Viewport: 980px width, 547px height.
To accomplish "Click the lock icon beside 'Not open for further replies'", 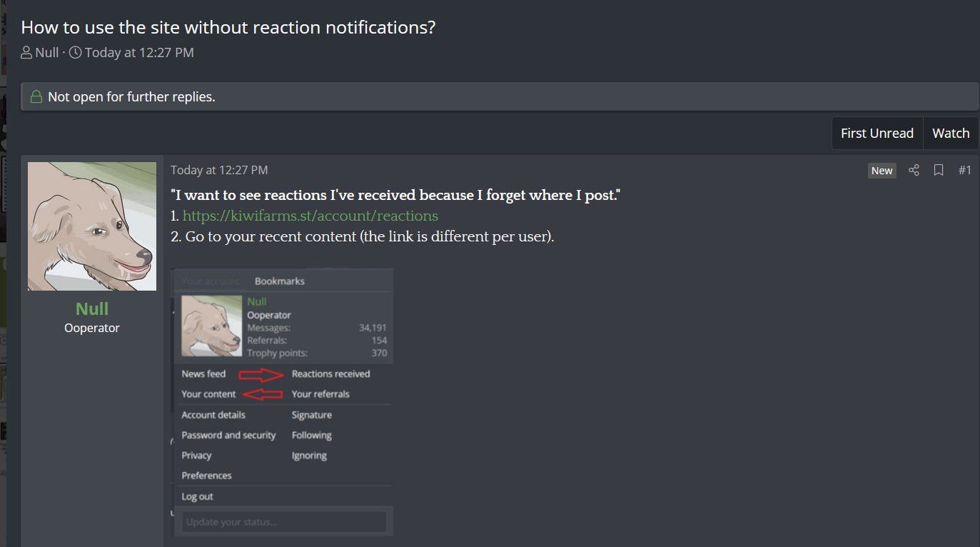I will [x=36, y=96].
